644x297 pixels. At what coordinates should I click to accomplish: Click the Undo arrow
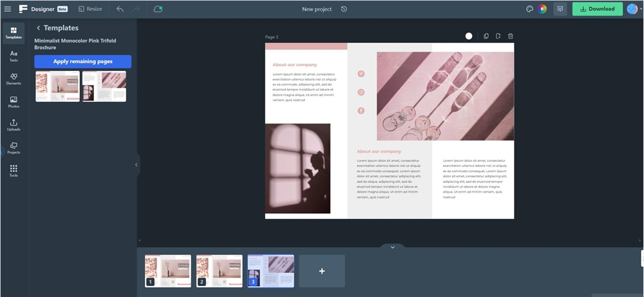pyautogui.click(x=120, y=9)
